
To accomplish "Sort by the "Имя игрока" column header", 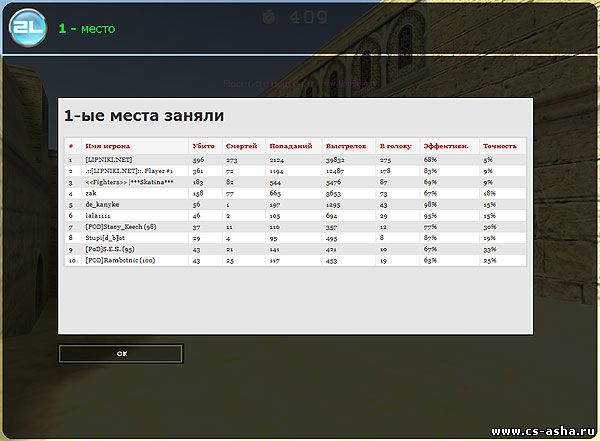I will 108,146.
